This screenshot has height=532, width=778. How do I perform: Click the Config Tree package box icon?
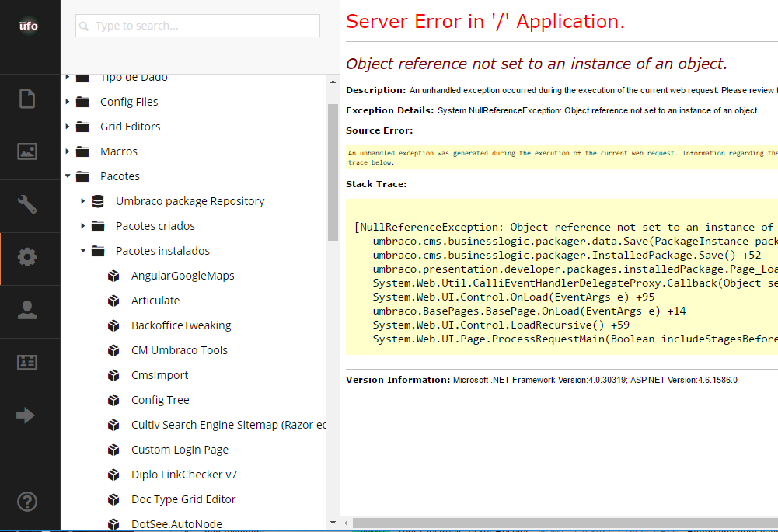coord(113,400)
